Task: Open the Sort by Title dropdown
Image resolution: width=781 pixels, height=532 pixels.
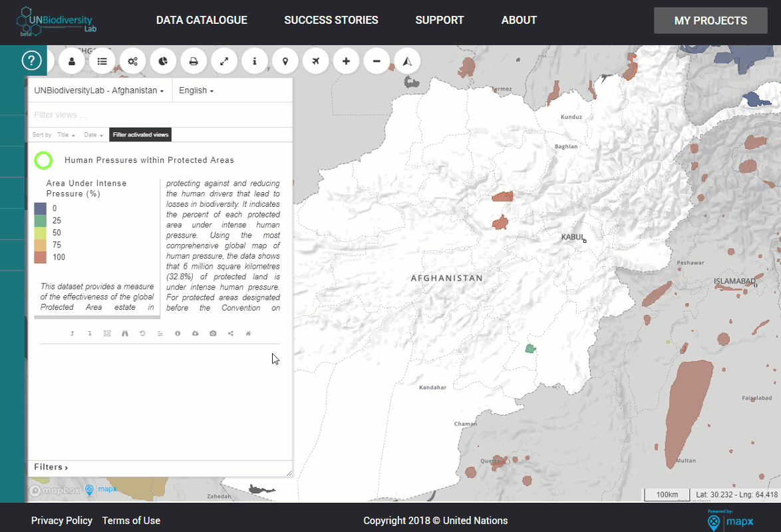Action: pyautogui.click(x=66, y=134)
